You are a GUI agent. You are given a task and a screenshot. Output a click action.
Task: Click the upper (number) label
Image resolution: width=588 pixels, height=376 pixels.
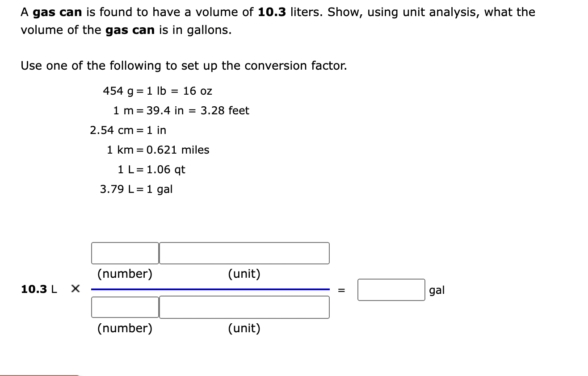coord(125,274)
